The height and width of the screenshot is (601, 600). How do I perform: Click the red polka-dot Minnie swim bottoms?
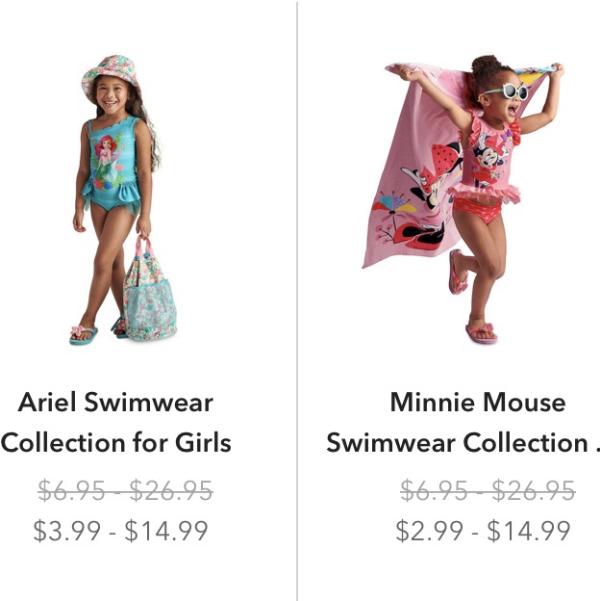[x=477, y=210]
